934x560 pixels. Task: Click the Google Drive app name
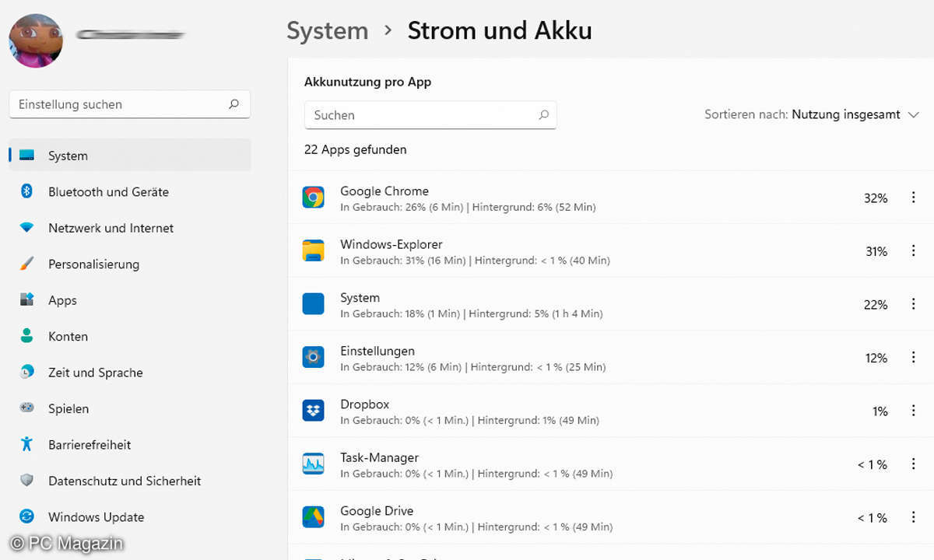pos(377,511)
